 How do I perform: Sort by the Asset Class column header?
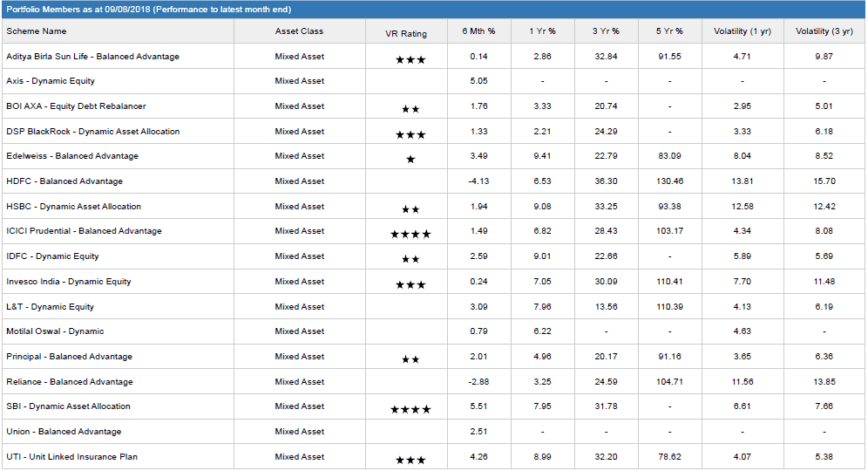pyautogui.click(x=299, y=31)
